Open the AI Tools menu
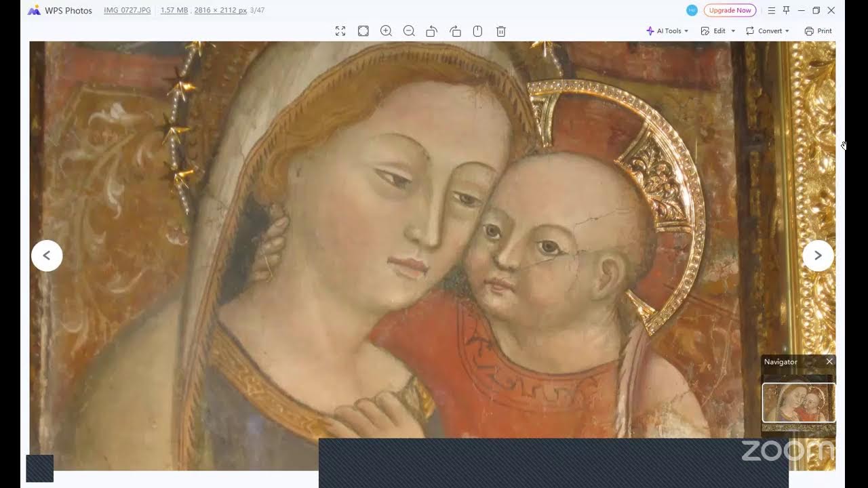Screen dimensions: 868x488 667,31
